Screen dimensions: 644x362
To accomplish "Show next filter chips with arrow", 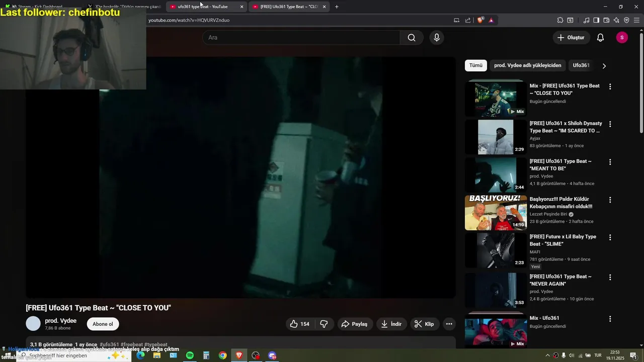I will click(x=604, y=66).
